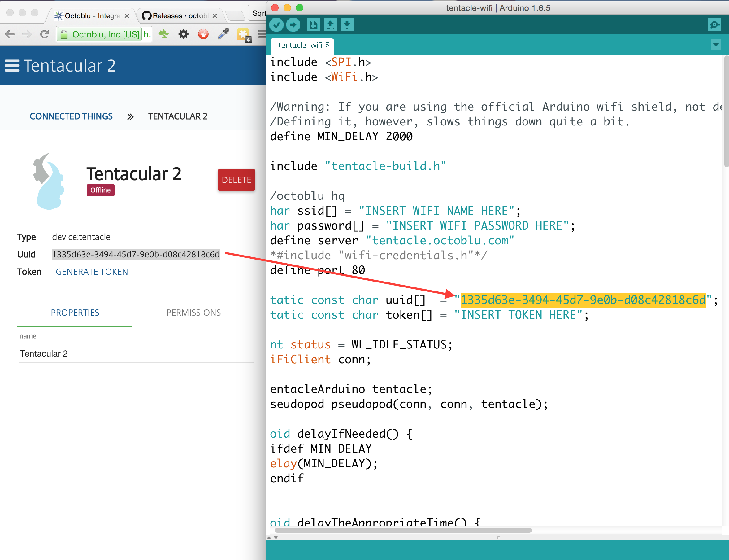The height and width of the screenshot is (560, 729).
Task: Create a new sketch via toolbar icon
Action: (313, 25)
